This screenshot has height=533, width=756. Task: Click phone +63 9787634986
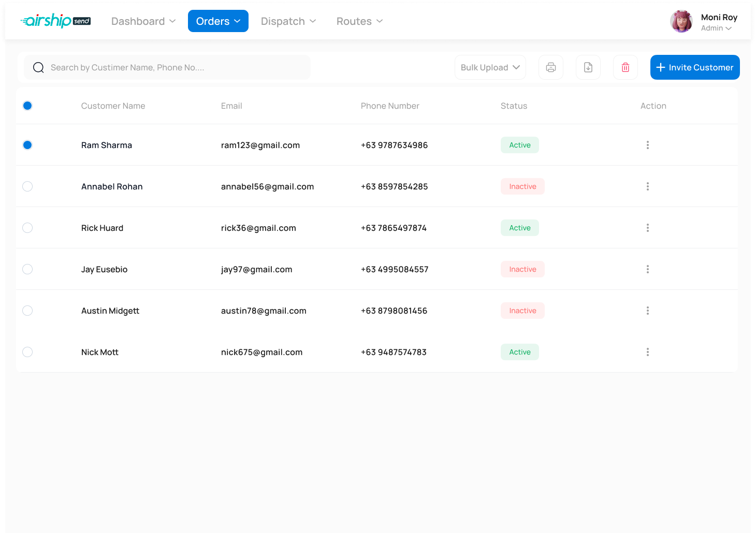pos(395,145)
